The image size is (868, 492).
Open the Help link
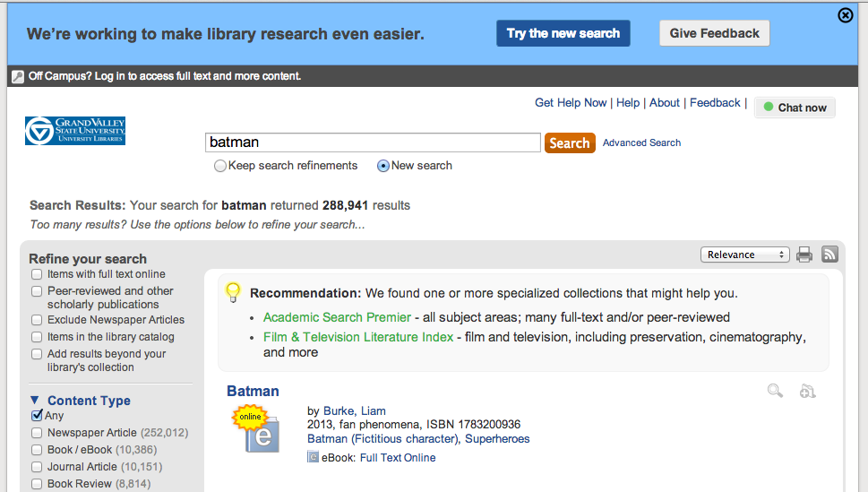click(x=628, y=102)
